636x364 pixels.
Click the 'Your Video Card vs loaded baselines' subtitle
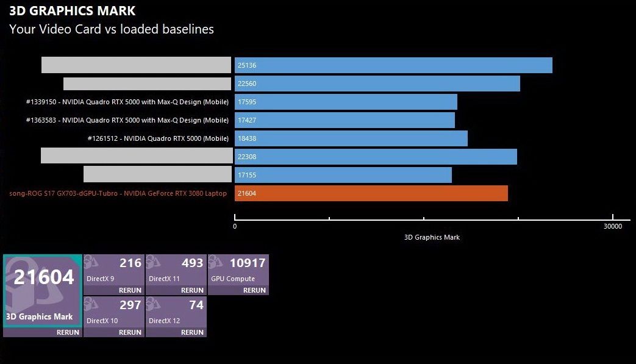pos(112,29)
